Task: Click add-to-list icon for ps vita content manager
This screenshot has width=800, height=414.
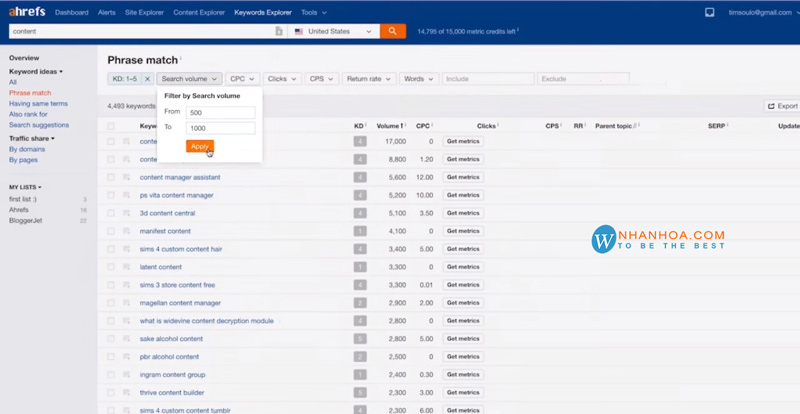Action: tap(127, 195)
